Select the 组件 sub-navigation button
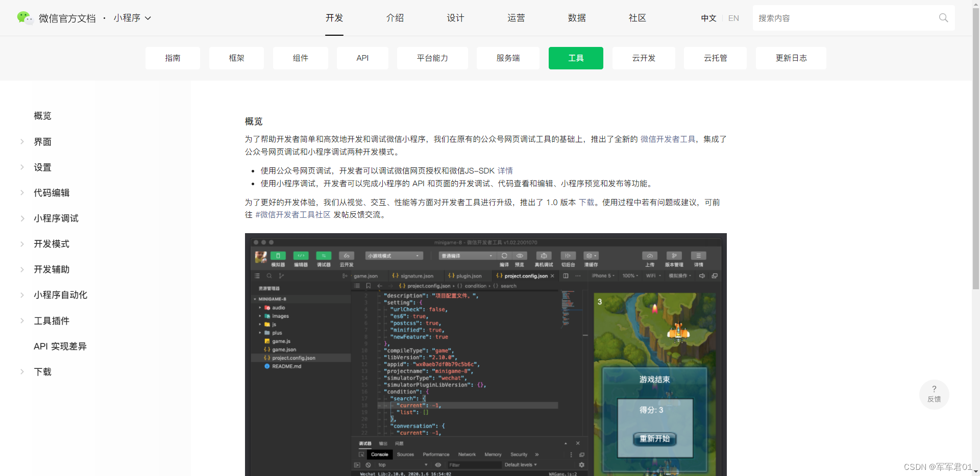 (301, 58)
